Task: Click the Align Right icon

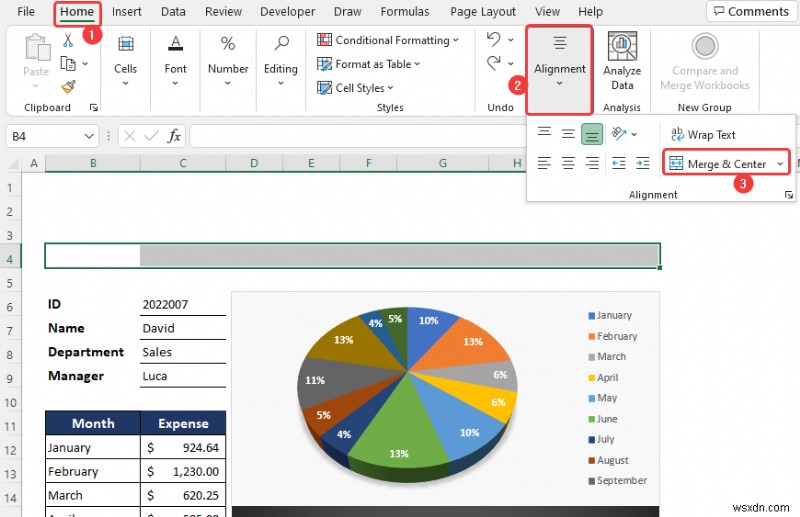Action: (592, 163)
